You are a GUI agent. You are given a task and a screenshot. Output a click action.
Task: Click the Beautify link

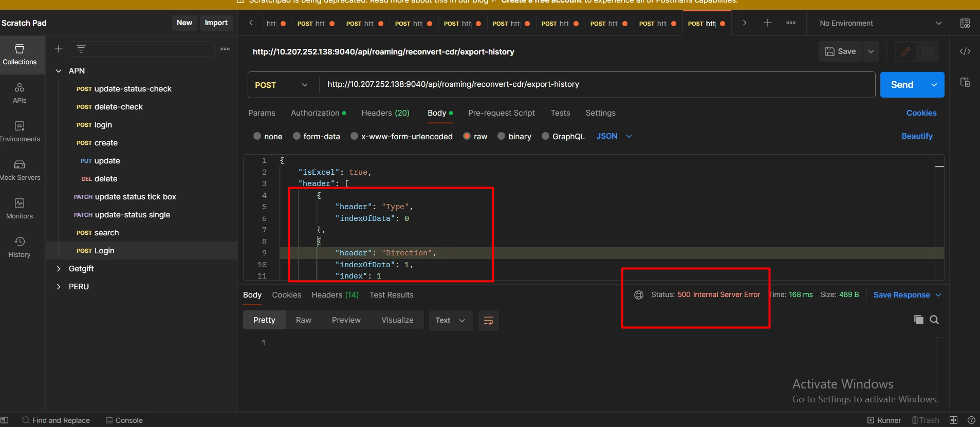[x=917, y=136]
